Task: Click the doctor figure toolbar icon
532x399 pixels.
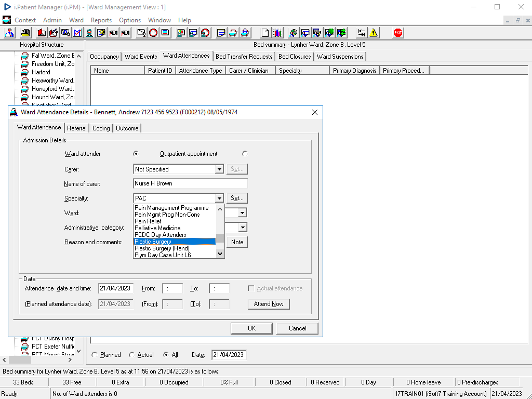Action: 9,33
